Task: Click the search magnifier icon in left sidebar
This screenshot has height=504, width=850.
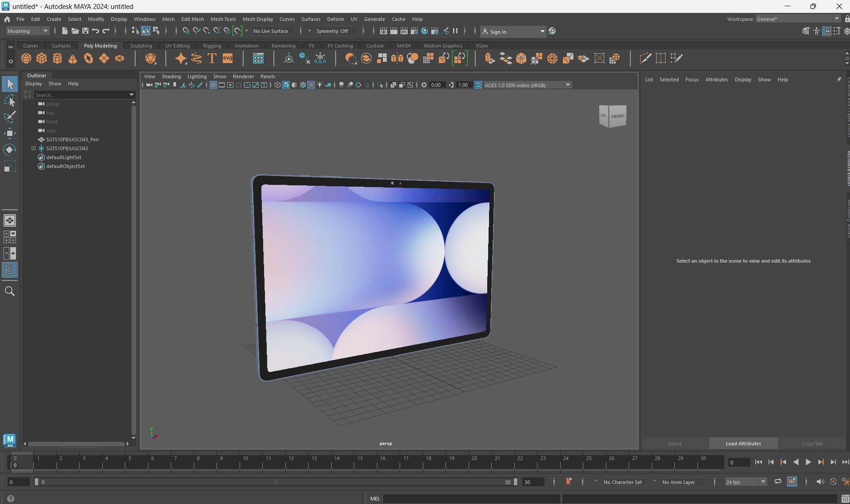Action: coord(10,291)
